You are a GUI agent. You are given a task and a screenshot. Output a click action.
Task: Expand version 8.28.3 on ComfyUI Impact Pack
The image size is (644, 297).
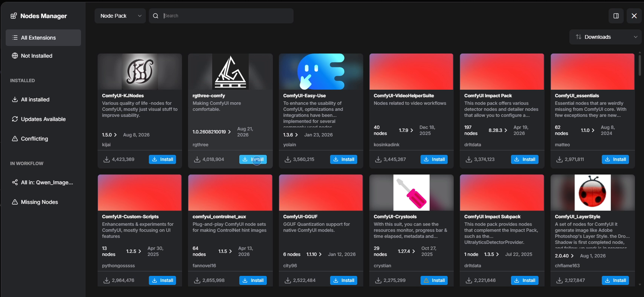pos(498,130)
